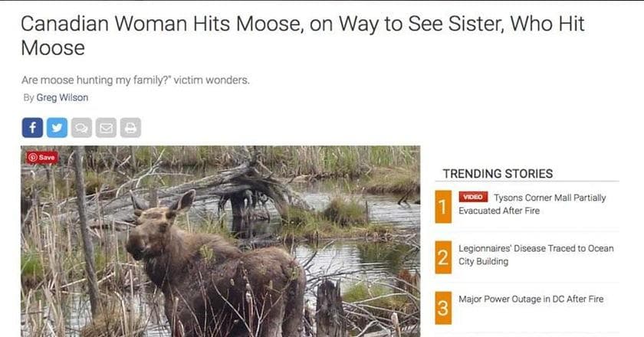
Task: Open Legionnaires' Disease Ocean City story
Action: point(536,255)
